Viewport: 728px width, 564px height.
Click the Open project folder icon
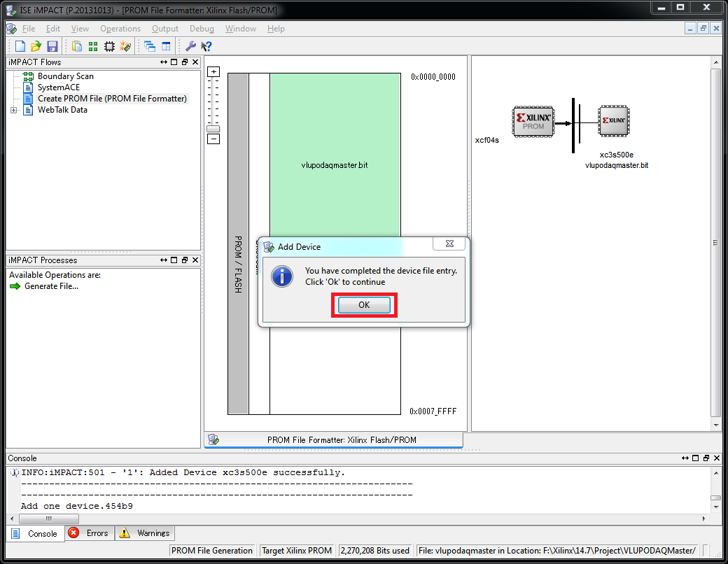(x=36, y=46)
